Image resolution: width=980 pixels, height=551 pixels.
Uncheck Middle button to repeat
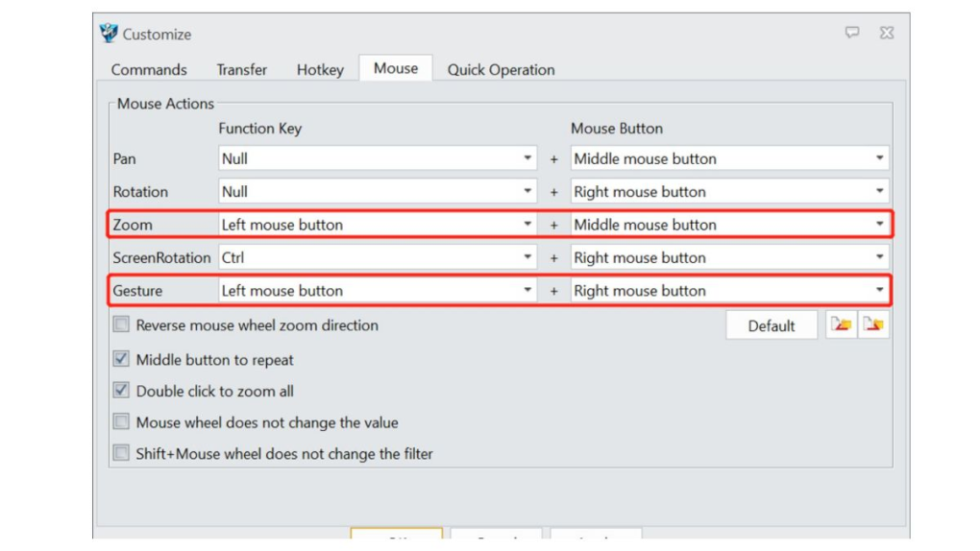click(121, 359)
